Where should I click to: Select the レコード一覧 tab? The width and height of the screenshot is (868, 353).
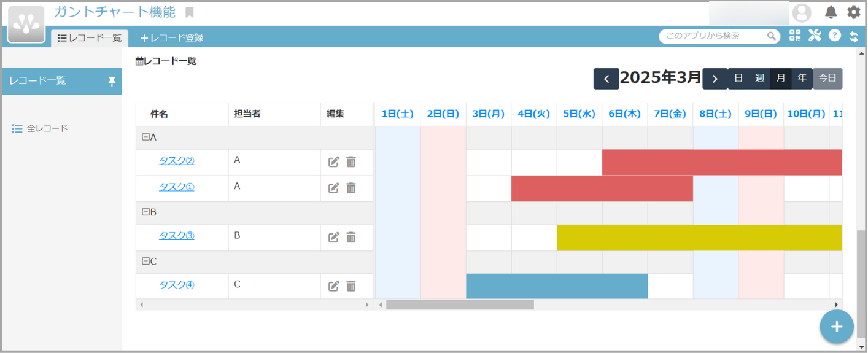click(90, 37)
